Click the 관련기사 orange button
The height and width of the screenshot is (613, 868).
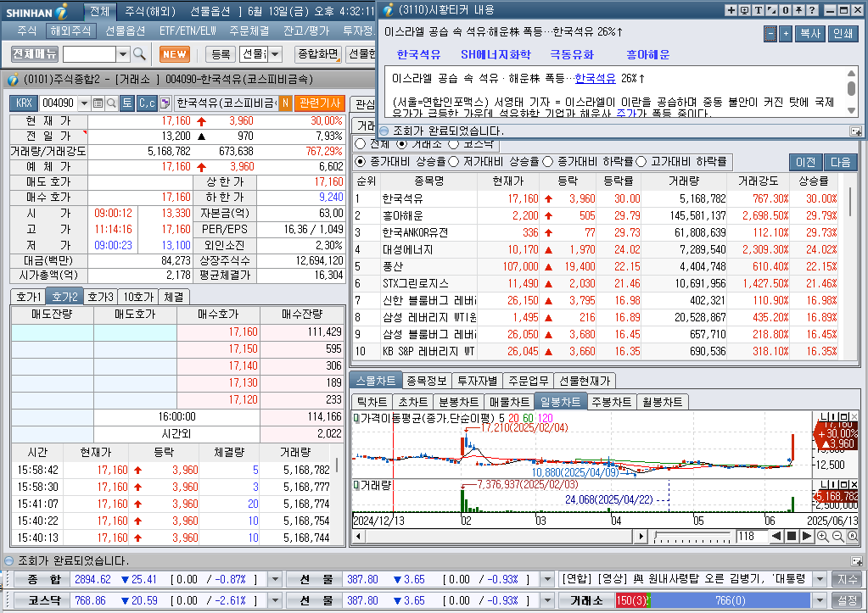[x=319, y=103]
